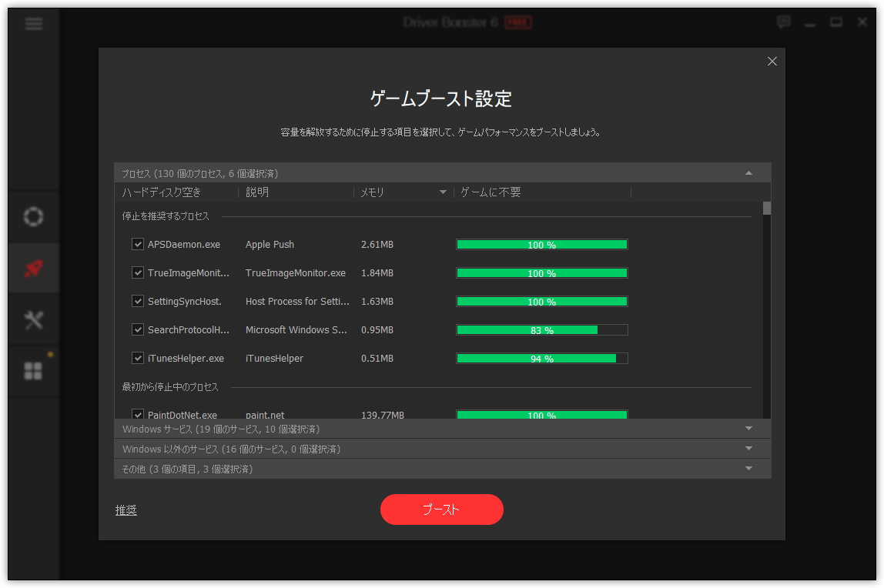Expand the Windows 以外のサービス section
Screen dimensions: 884x588
(x=748, y=449)
